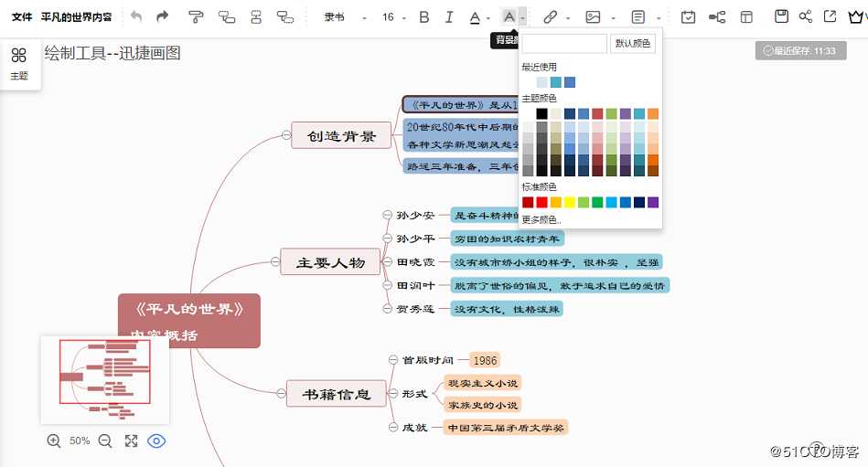Open the 主题 theme panel
The image size is (868, 467).
[19, 64]
